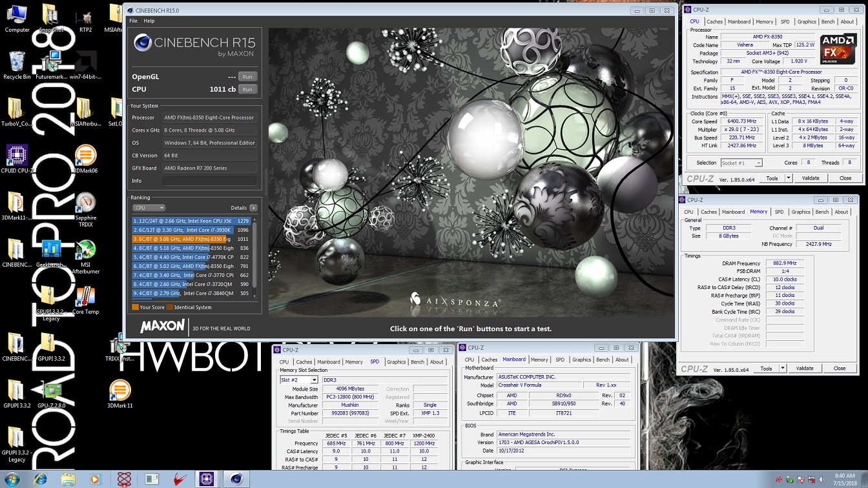
Task: Select the 3DMark11- folder on the desktop
Action: coord(17,206)
